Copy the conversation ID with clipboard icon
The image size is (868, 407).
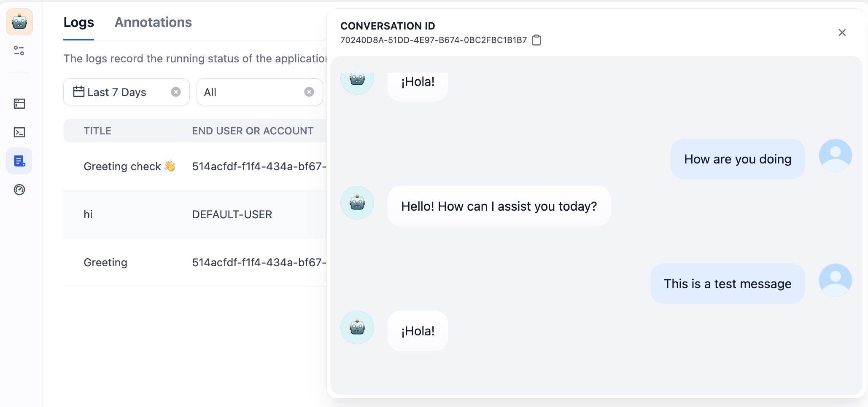(x=536, y=40)
